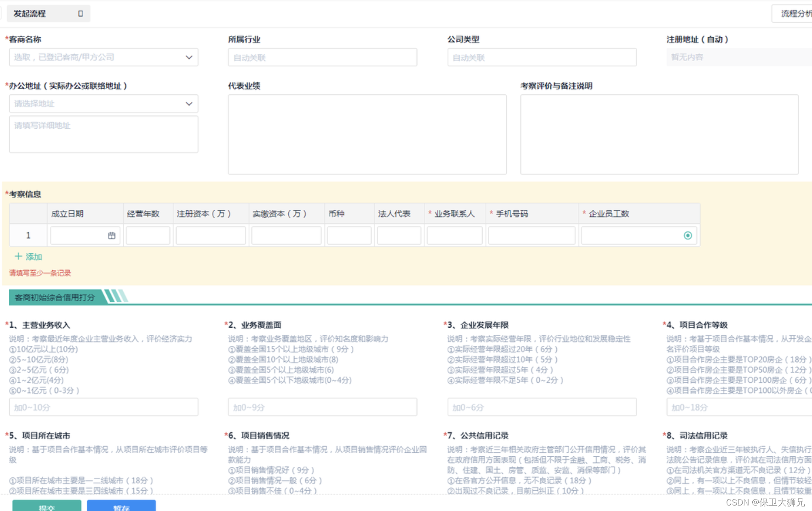Click the 法人代表 input in row 1
The height and width of the screenshot is (511, 812).
click(399, 236)
